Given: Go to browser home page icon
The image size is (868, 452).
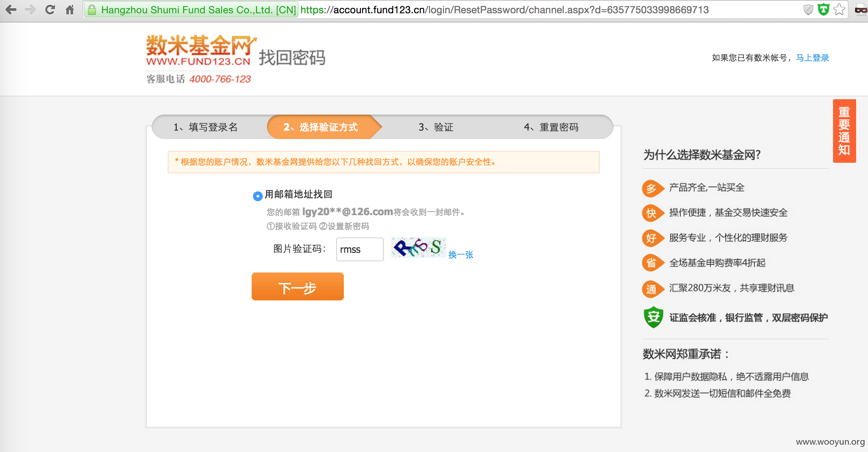Looking at the screenshot, I should tap(70, 9).
